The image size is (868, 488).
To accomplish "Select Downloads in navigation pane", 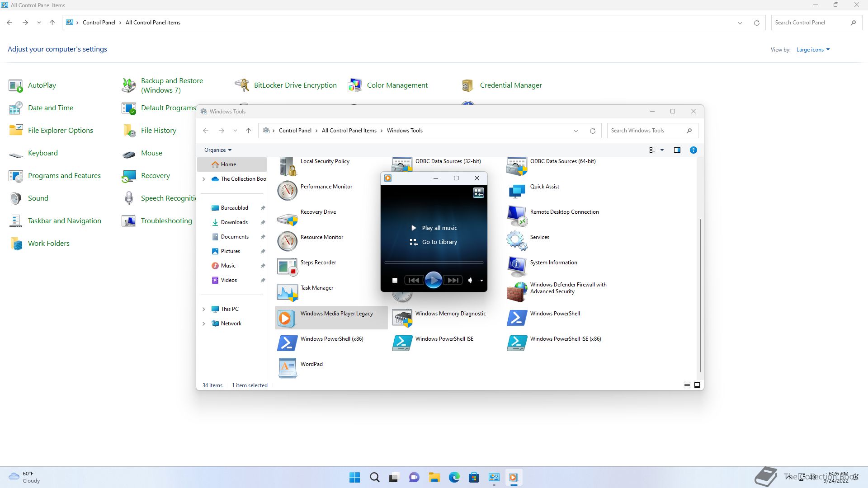I will pyautogui.click(x=233, y=222).
